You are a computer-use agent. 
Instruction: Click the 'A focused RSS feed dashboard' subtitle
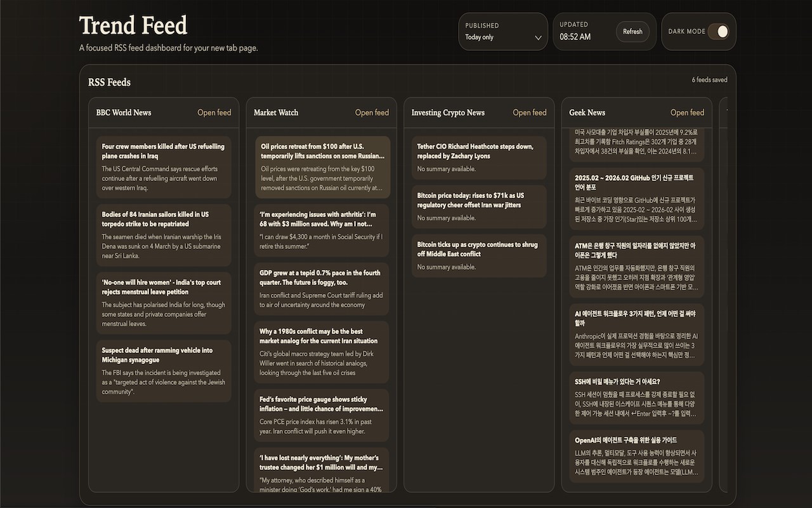coord(169,48)
